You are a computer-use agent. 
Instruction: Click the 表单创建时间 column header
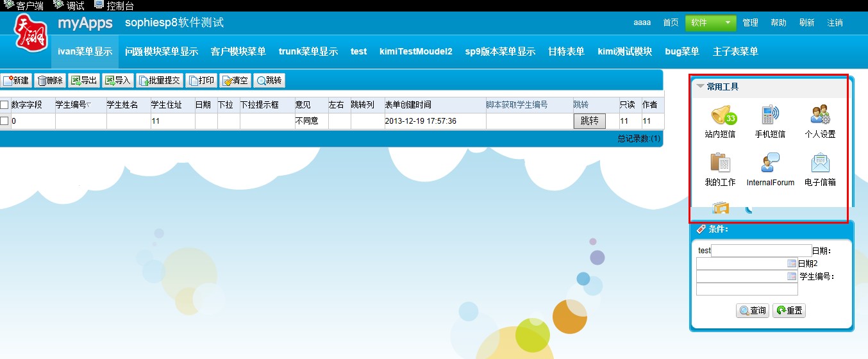408,104
